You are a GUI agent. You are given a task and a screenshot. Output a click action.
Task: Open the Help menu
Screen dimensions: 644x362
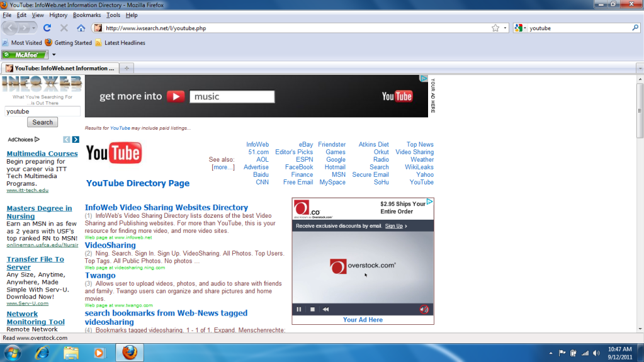pos(132,15)
